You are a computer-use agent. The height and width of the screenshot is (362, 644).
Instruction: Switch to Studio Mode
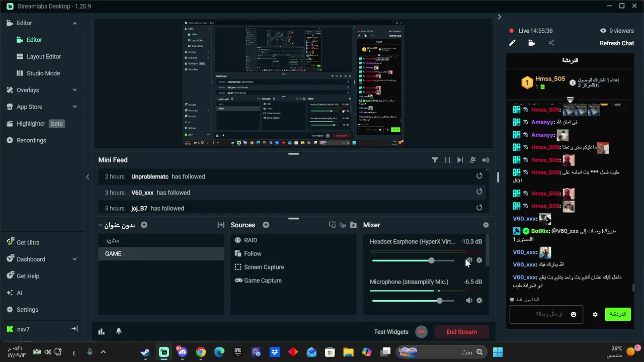click(x=42, y=73)
